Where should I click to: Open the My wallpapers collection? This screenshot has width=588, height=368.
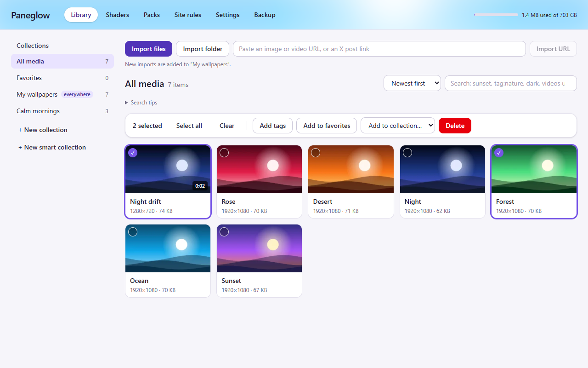point(62,94)
